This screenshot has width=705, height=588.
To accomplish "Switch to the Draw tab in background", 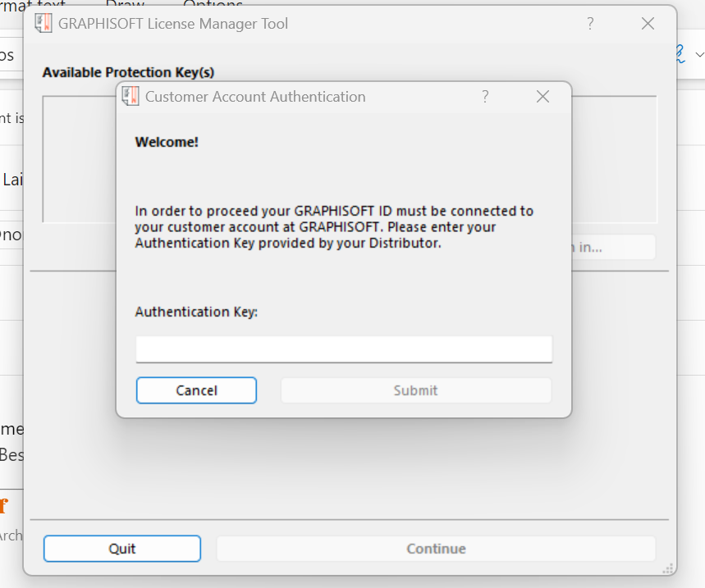I will click(125, 4).
